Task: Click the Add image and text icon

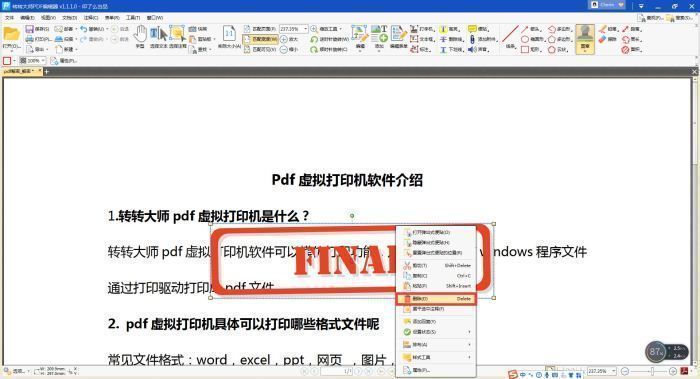Action: (379, 34)
